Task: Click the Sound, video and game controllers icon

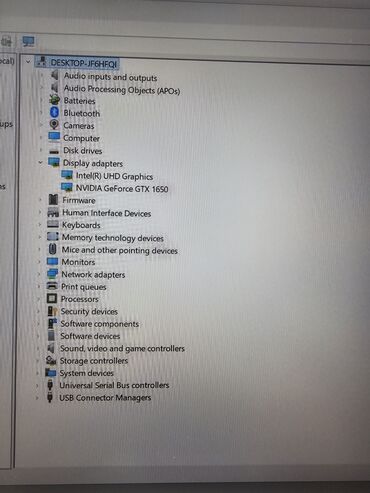Action: 51,348
